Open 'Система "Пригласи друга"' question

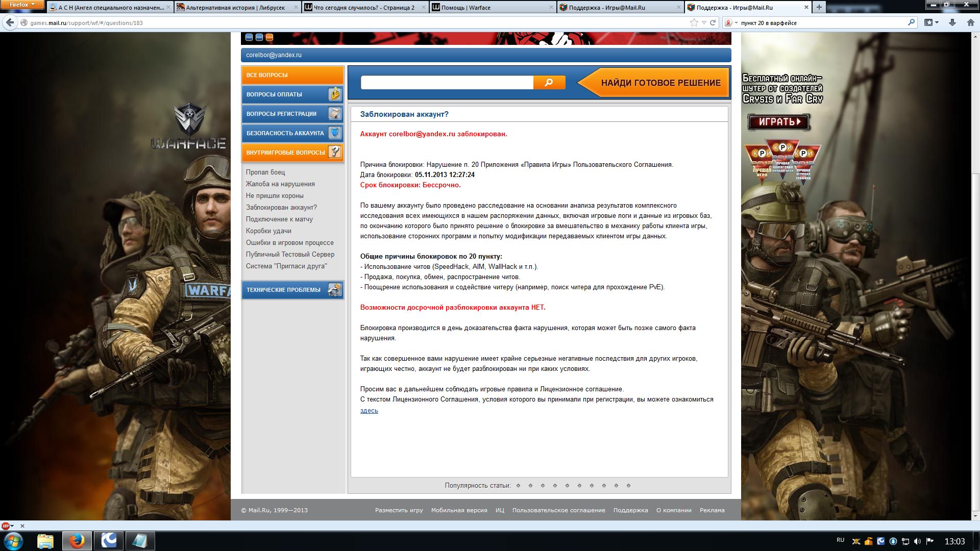pyautogui.click(x=286, y=266)
